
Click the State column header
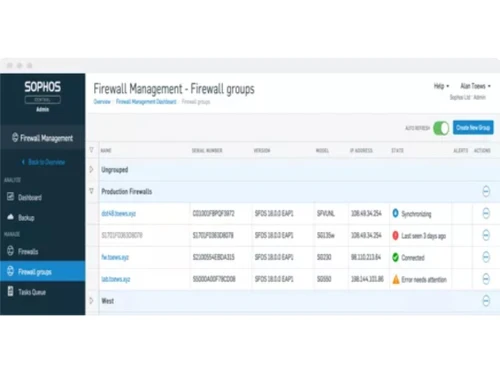point(397,150)
